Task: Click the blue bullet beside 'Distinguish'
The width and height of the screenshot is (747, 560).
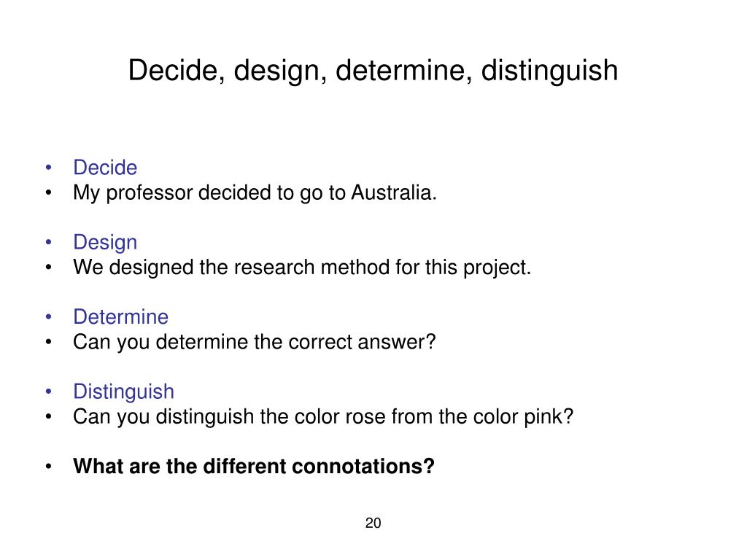Action: 48,392
